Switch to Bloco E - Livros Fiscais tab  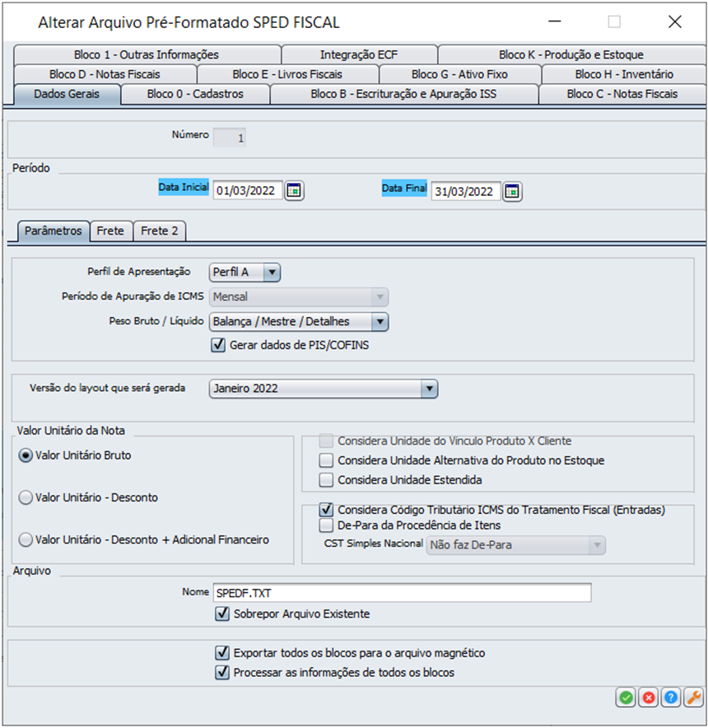(287, 74)
